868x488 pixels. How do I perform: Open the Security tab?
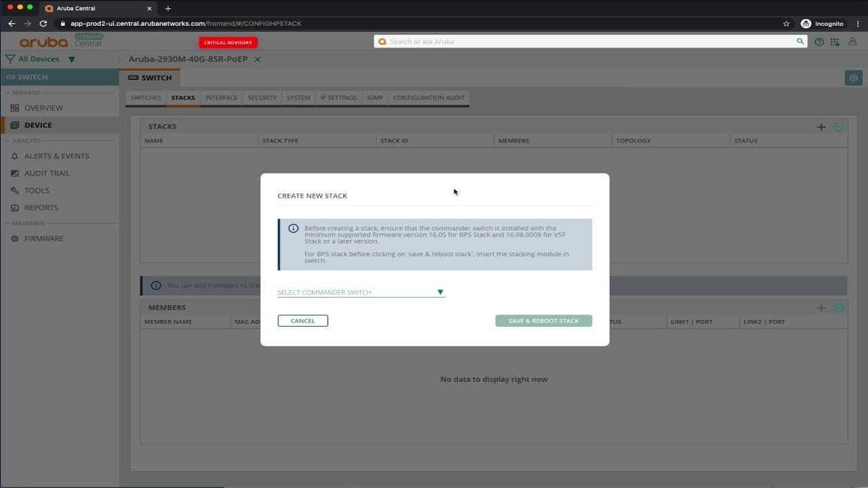262,98
